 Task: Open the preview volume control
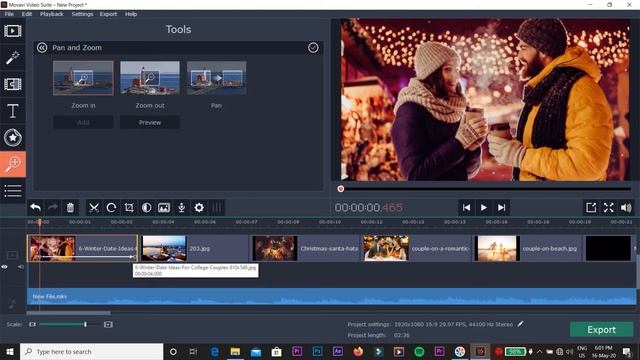pos(626,208)
